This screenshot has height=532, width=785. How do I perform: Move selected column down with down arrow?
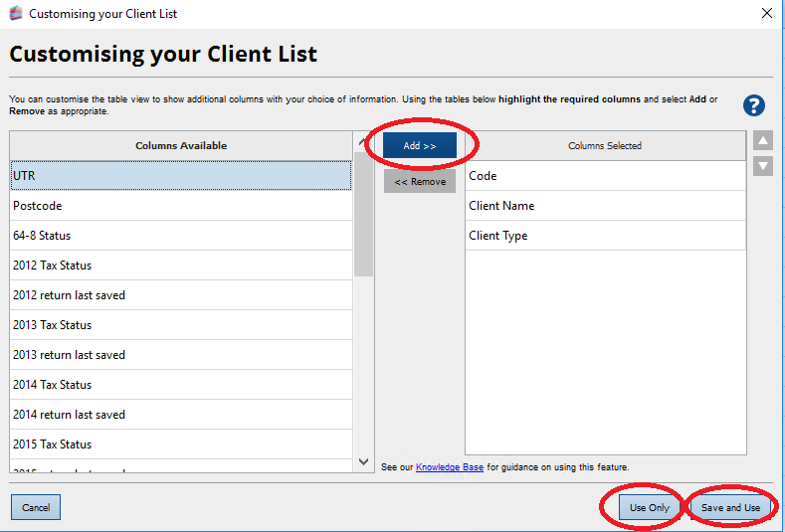click(763, 166)
